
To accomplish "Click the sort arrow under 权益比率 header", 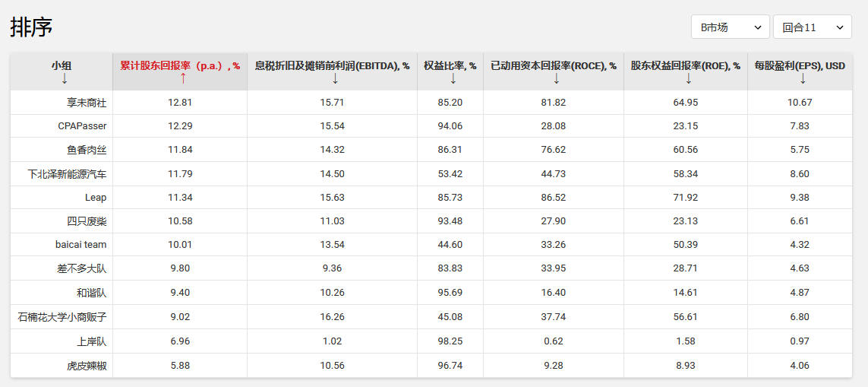I will click(453, 78).
